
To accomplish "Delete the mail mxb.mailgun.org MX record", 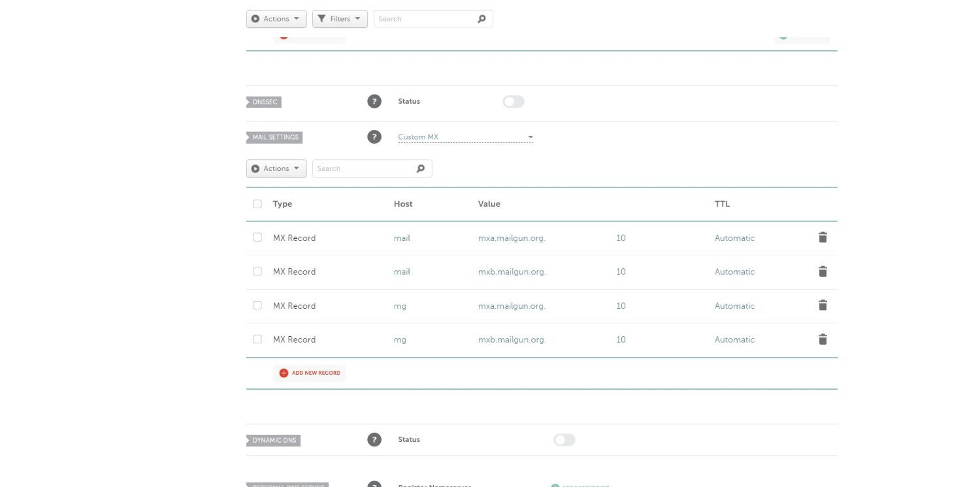I will 823,272.
